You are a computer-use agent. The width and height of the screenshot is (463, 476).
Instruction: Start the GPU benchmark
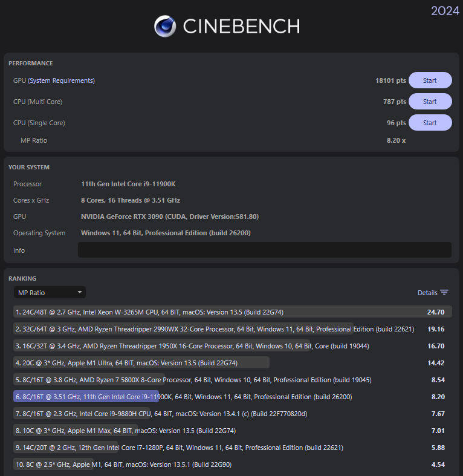(430, 80)
